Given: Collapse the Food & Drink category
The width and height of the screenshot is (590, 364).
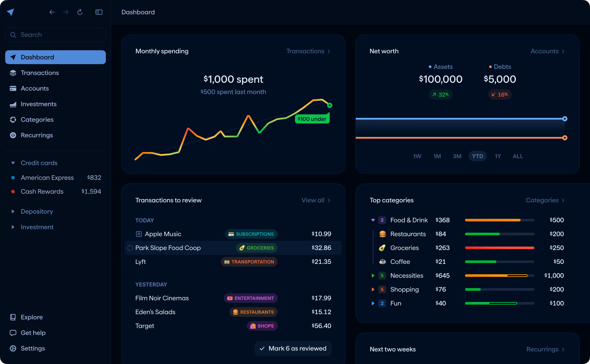Looking at the screenshot, I should coord(373,220).
